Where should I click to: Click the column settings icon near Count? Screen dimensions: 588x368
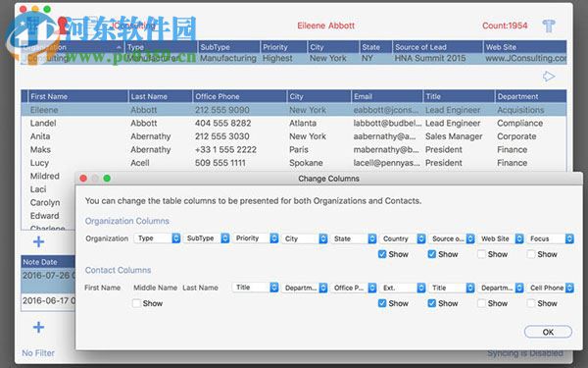pos(548,26)
